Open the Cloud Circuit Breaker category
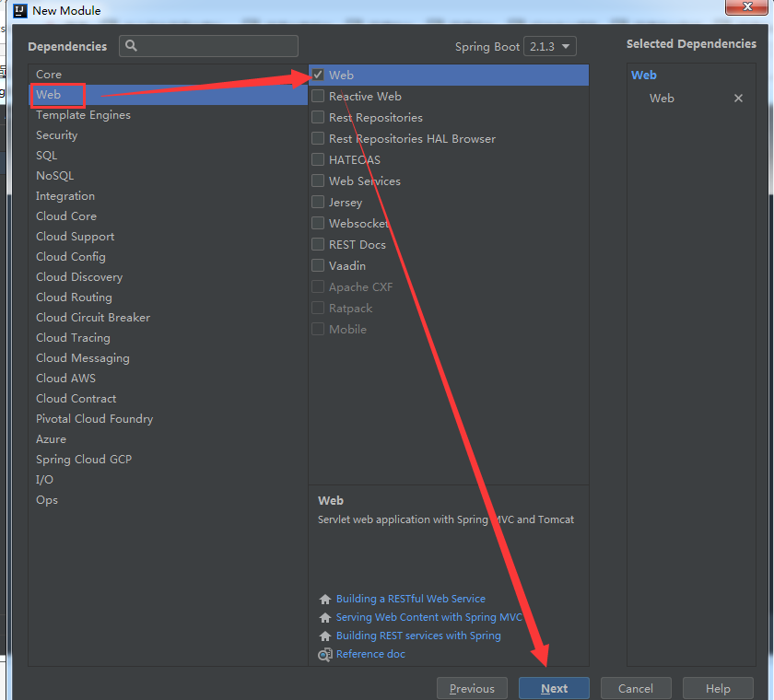The width and height of the screenshot is (774, 700). point(168,317)
